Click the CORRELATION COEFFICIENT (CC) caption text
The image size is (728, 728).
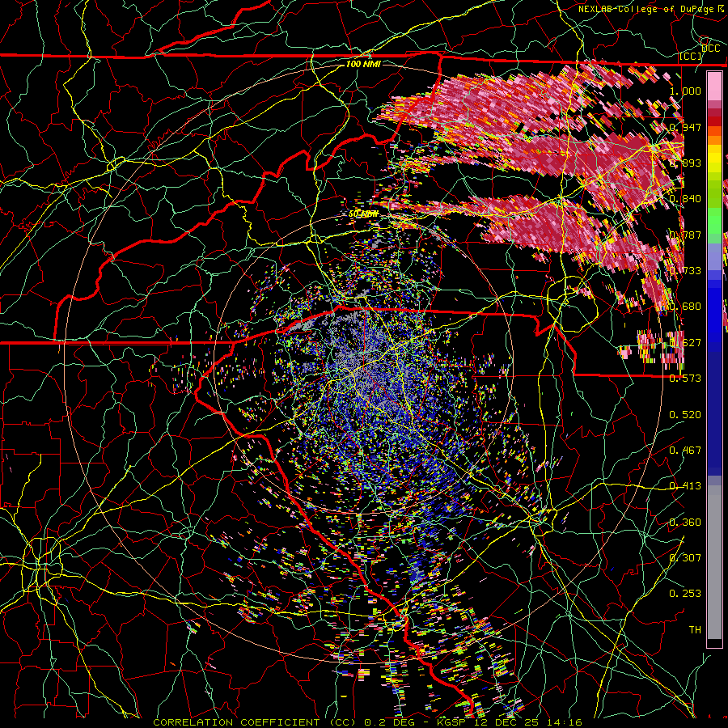(255, 722)
